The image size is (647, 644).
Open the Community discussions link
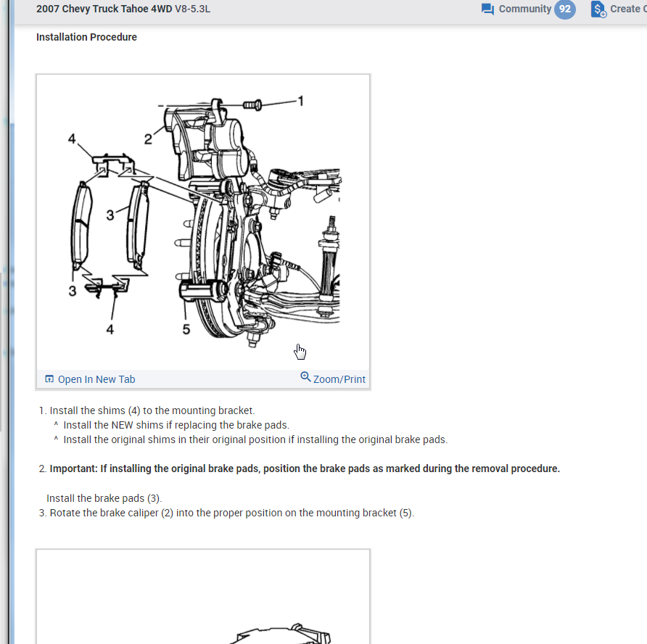click(x=525, y=9)
